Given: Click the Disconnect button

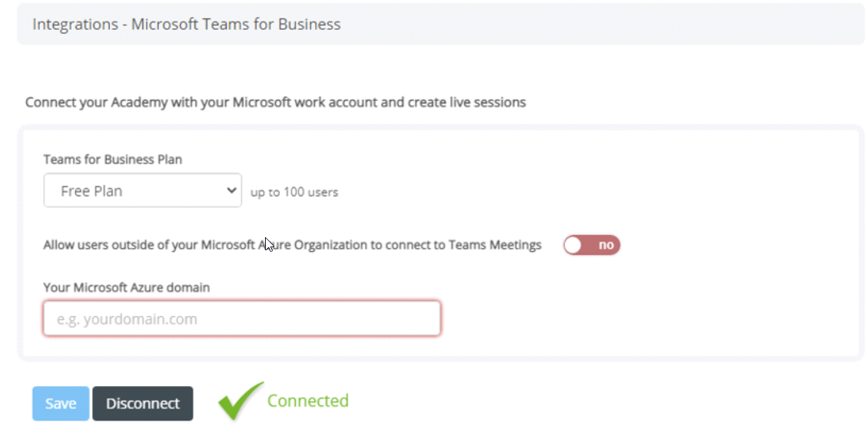Looking at the screenshot, I should click(143, 403).
